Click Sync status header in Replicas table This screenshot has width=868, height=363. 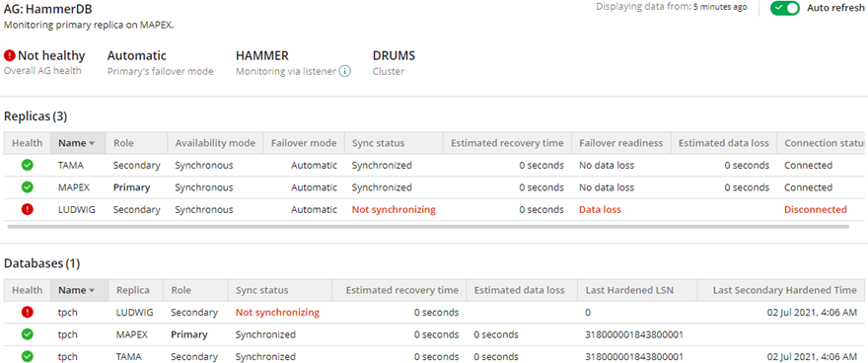393,143
